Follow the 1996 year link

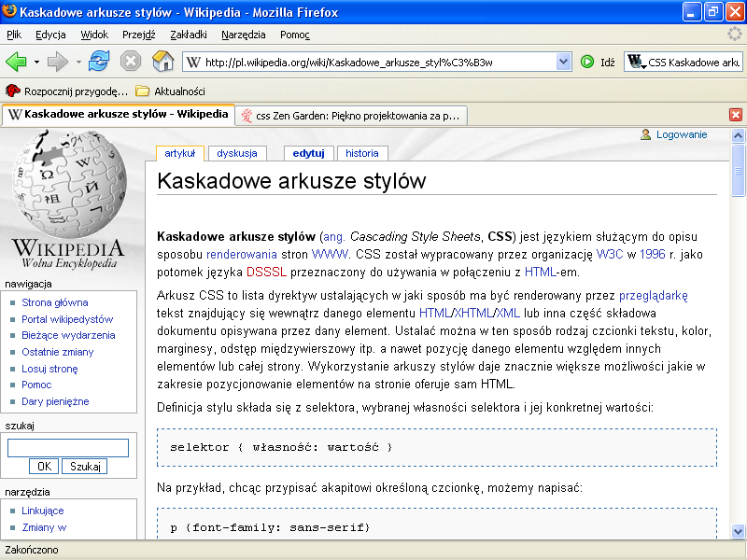pyautogui.click(x=652, y=254)
